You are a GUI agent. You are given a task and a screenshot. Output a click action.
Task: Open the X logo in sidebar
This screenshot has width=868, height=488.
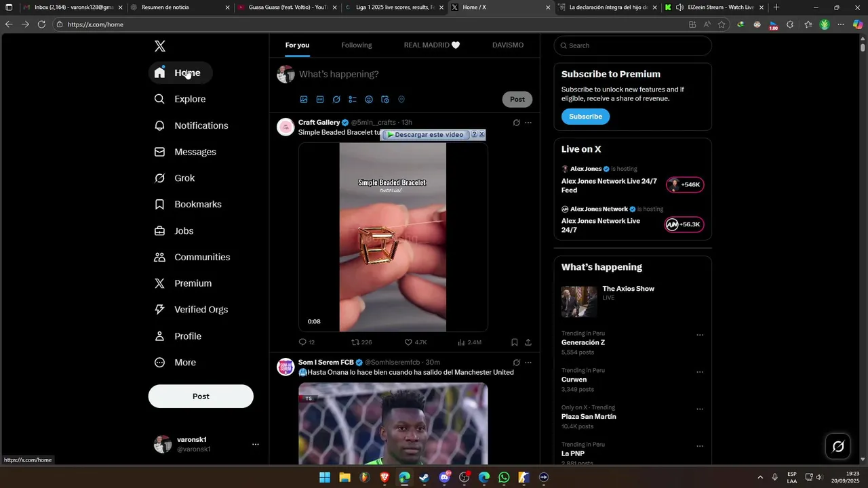159,46
